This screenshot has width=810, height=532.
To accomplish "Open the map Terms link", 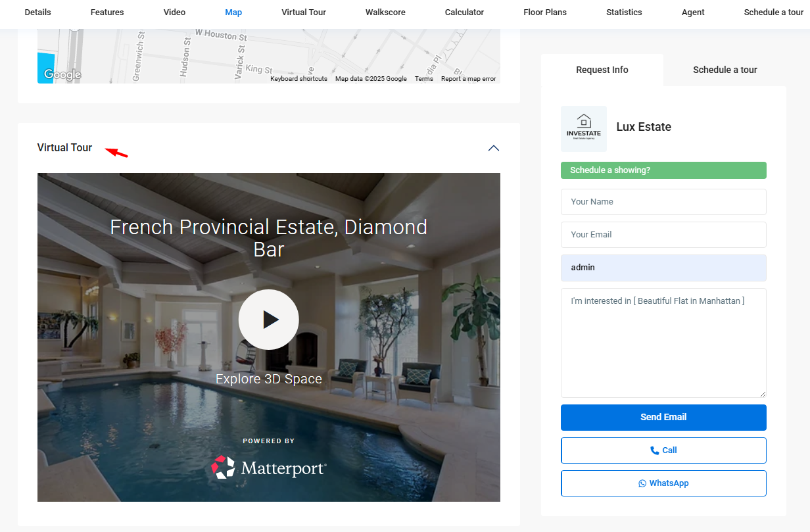I will pyautogui.click(x=423, y=78).
